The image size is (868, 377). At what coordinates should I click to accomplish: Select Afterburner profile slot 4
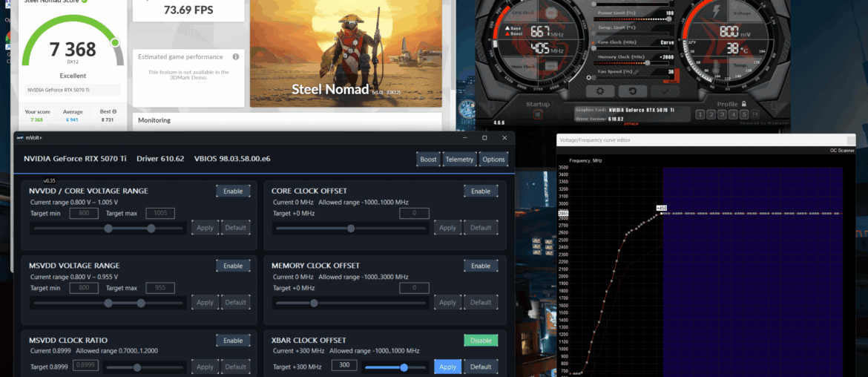(x=733, y=114)
